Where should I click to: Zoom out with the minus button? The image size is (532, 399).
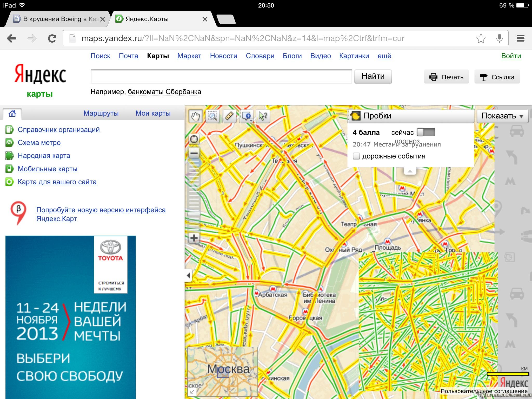tap(194, 153)
